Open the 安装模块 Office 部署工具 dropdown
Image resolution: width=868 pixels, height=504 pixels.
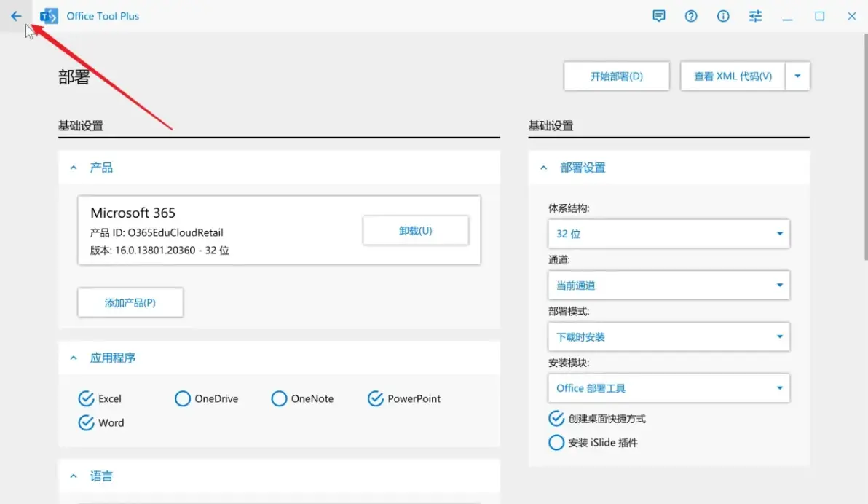pyautogui.click(x=668, y=388)
